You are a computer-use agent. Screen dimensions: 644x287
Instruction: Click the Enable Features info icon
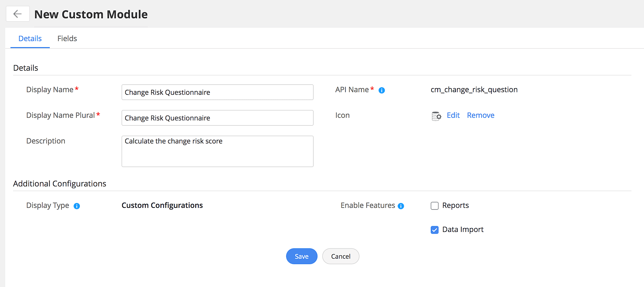coord(401,206)
